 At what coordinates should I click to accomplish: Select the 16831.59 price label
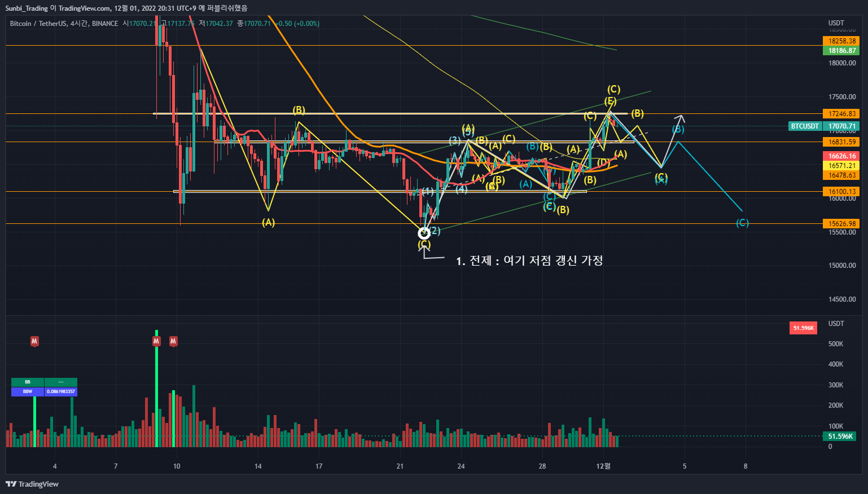coord(841,142)
